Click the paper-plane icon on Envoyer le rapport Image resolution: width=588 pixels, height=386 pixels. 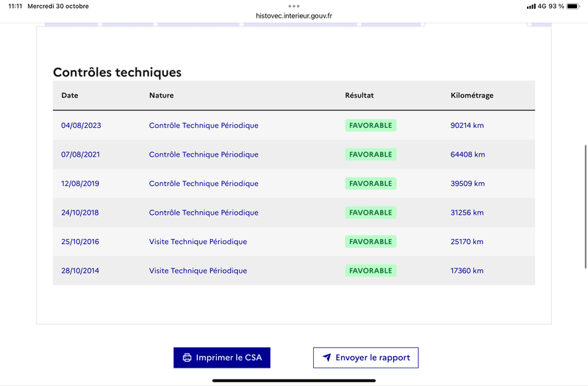pyautogui.click(x=326, y=357)
